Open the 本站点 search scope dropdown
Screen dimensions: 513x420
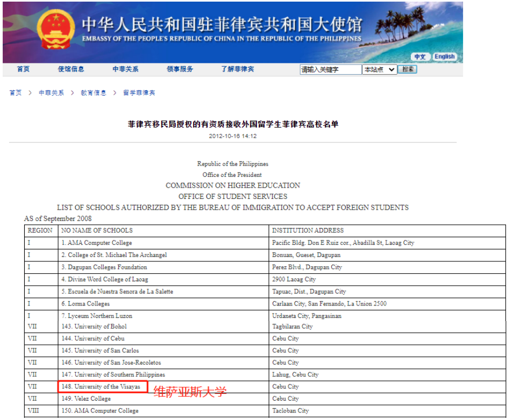tap(379, 69)
